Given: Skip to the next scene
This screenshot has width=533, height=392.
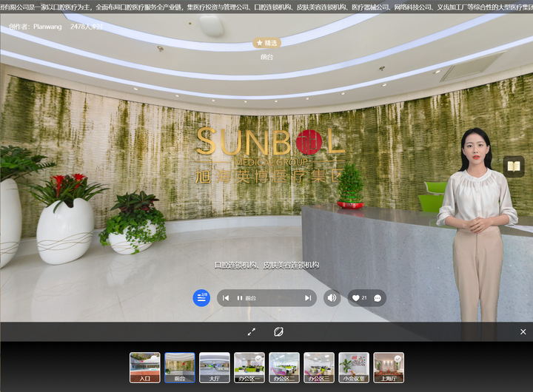Looking at the screenshot, I should pyautogui.click(x=308, y=298).
